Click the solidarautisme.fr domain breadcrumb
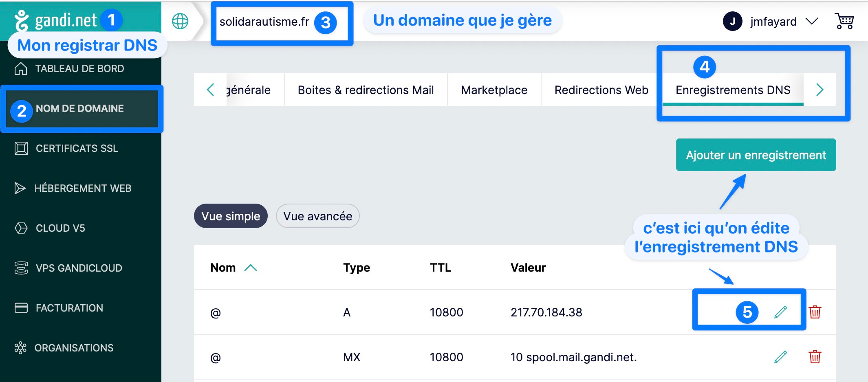The image size is (868, 382). coord(264,22)
